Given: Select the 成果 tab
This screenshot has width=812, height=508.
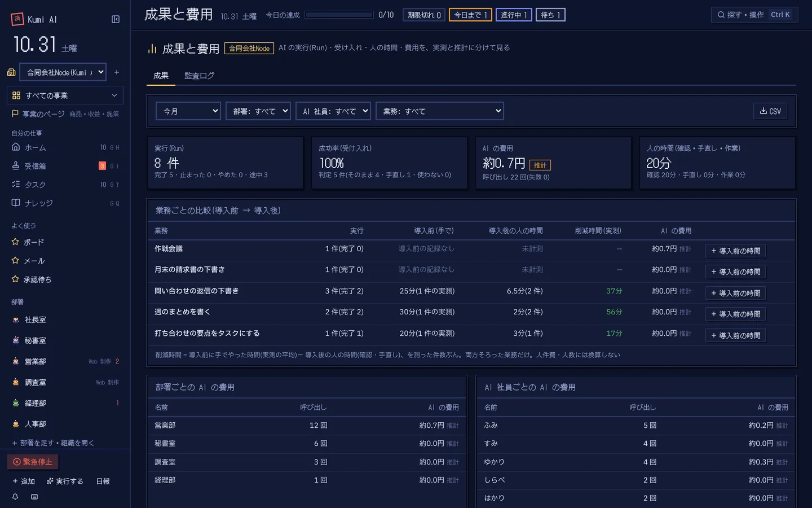Looking at the screenshot, I should [161, 76].
